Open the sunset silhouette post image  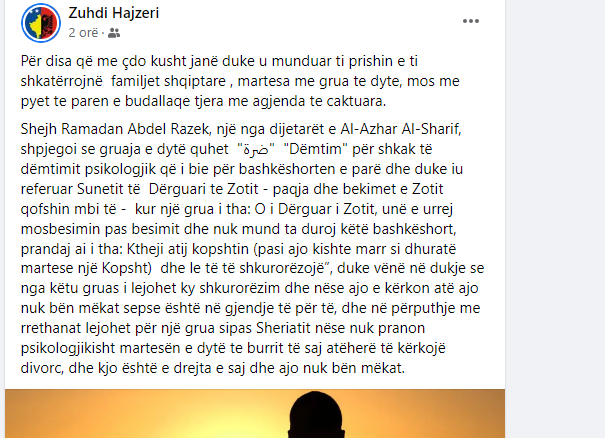pos(255,413)
